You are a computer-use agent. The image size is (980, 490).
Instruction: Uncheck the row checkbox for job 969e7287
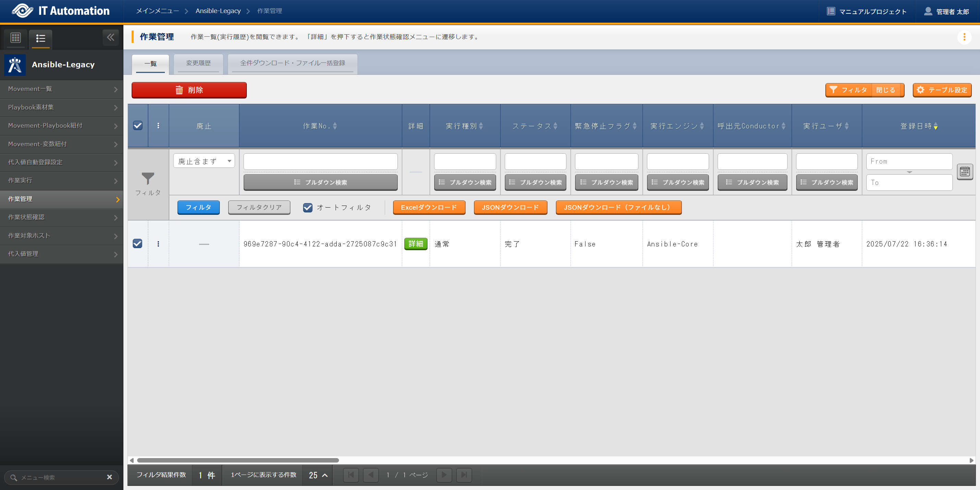138,244
